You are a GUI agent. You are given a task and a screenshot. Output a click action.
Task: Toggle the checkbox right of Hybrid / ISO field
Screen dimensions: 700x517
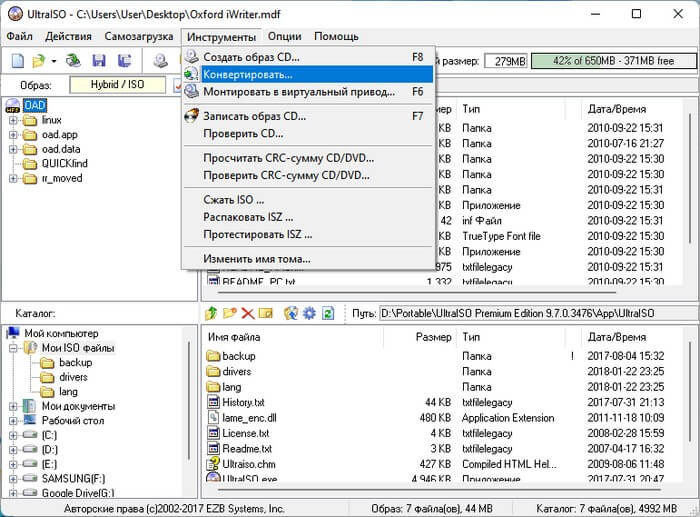177,85
